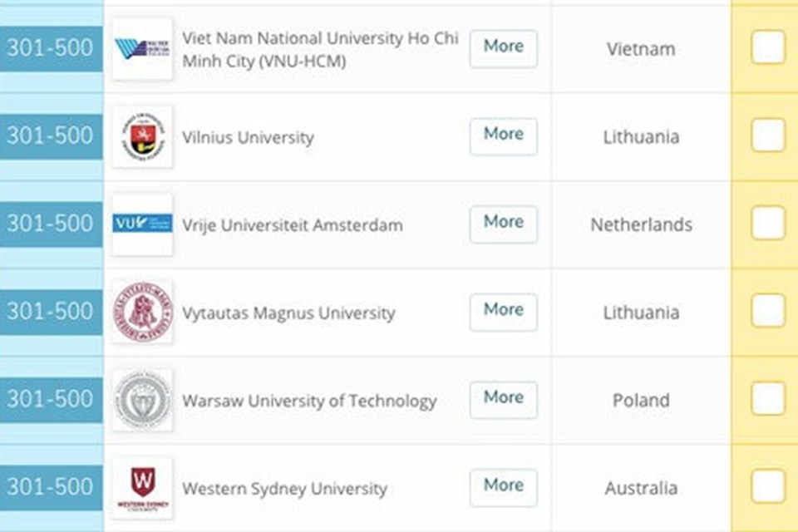798x532 pixels.
Task: Expand More for Viet Nam National University
Action: point(504,49)
